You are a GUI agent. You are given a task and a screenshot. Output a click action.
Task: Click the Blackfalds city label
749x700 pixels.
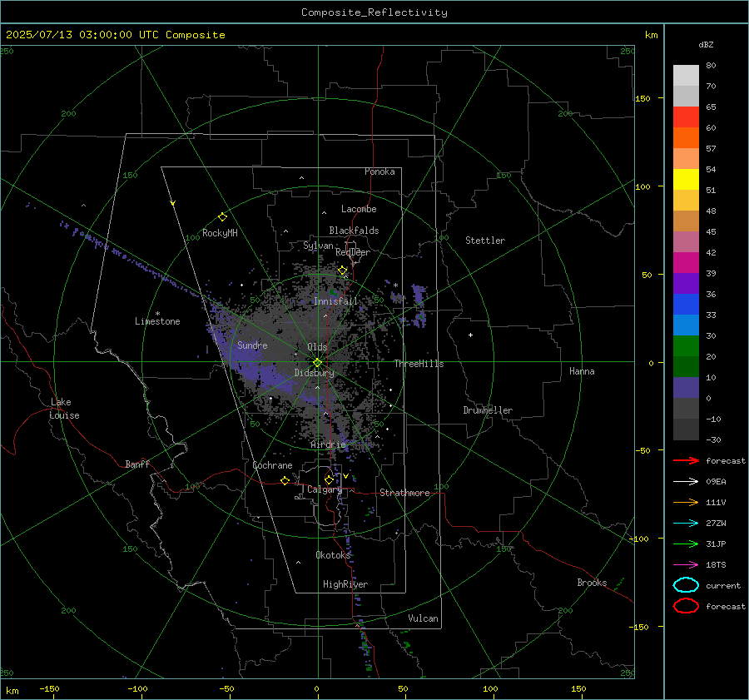(x=354, y=231)
